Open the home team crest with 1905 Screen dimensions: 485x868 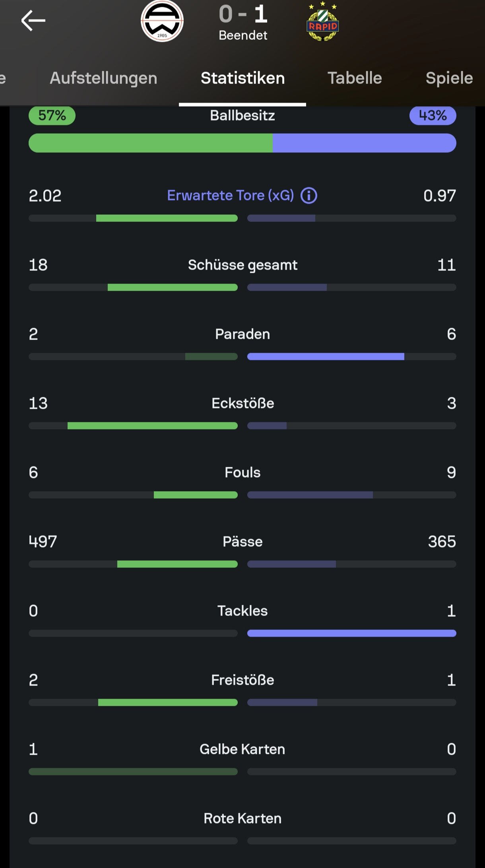click(162, 21)
